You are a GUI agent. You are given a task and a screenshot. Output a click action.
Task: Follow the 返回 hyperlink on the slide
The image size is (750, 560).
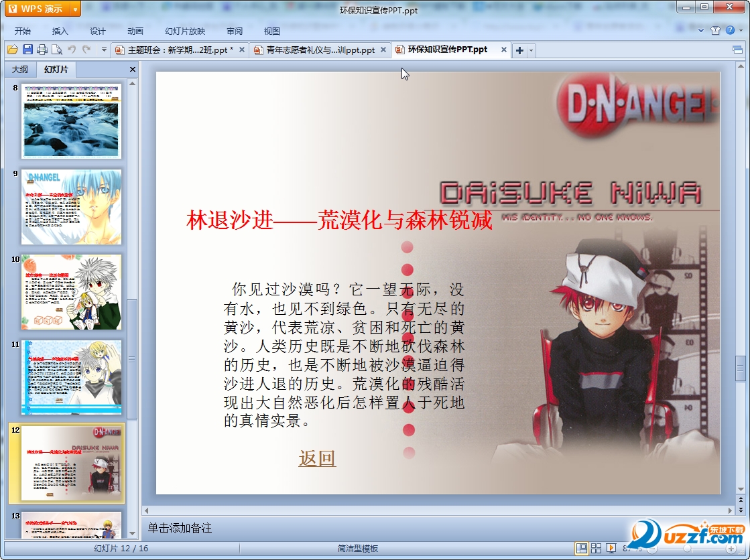click(x=317, y=458)
